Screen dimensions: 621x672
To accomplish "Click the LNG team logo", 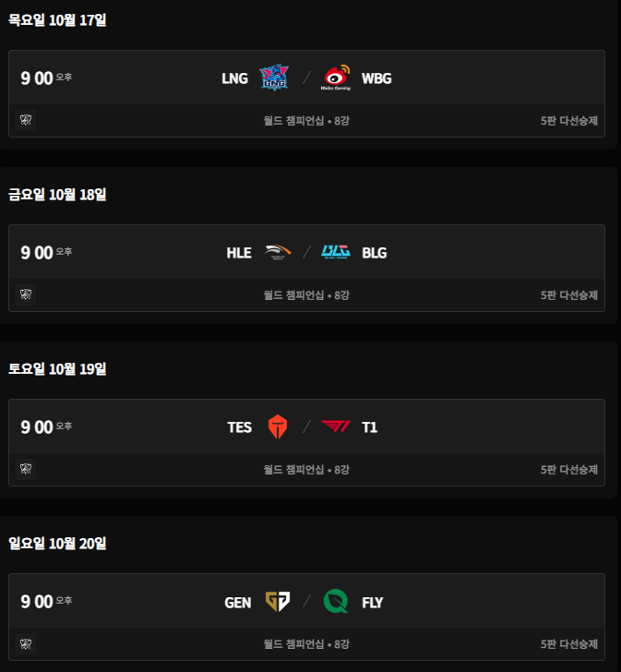I will coord(274,78).
